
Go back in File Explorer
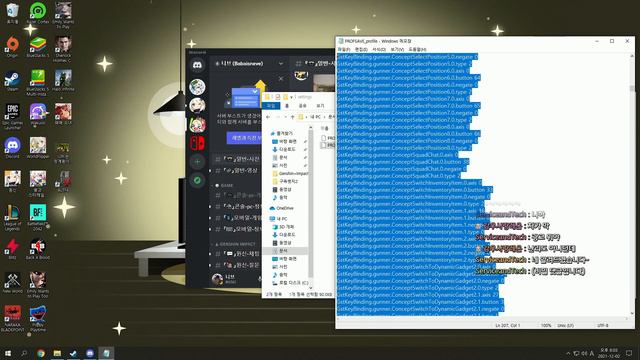pyautogui.click(x=268, y=117)
